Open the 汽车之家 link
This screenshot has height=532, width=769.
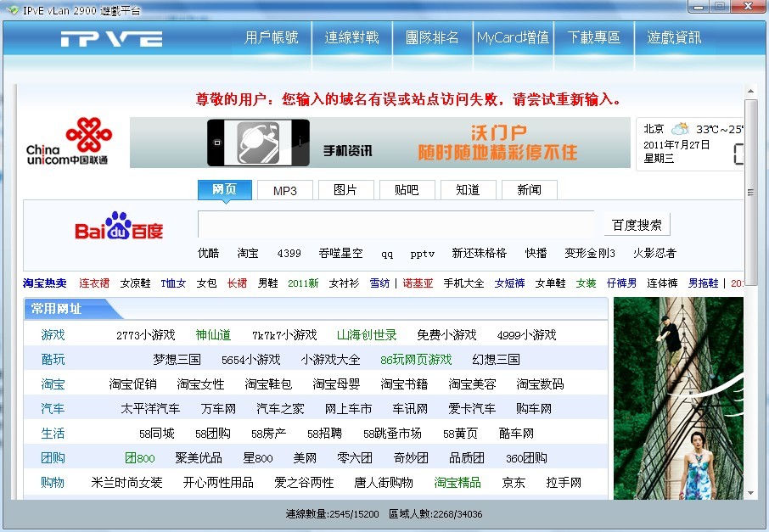click(x=281, y=408)
